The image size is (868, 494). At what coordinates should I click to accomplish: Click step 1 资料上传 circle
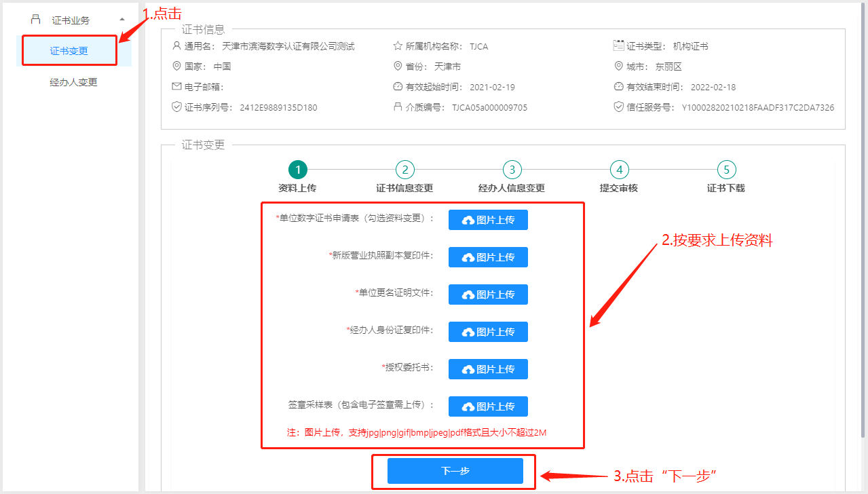297,170
